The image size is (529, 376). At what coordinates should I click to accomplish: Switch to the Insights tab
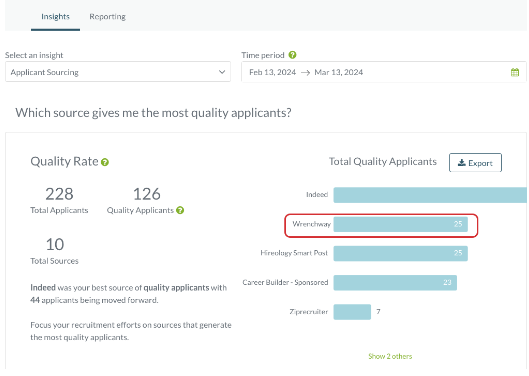point(55,17)
